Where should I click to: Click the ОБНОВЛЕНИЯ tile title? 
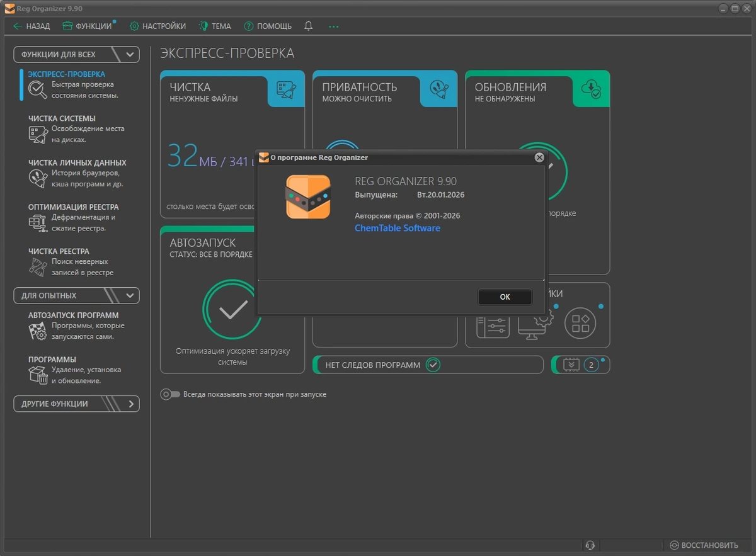[510, 87]
